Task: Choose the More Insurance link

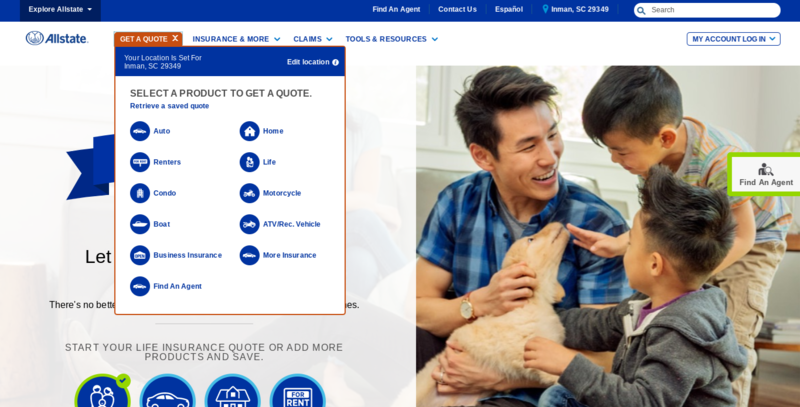Action: pos(289,256)
